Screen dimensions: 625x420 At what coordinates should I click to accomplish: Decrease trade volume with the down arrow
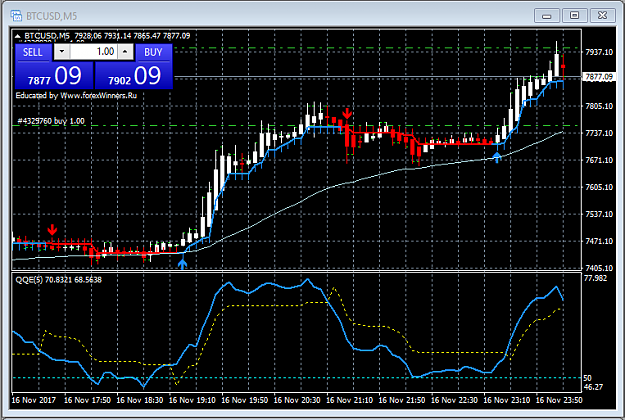pos(62,51)
